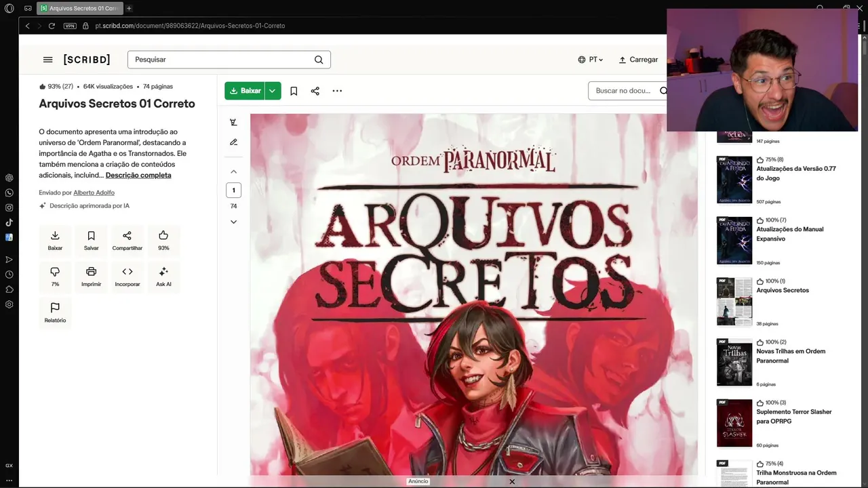This screenshot has width=868, height=488.
Task: Open the sidebar extensions cube icon
Action: point(9,289)
